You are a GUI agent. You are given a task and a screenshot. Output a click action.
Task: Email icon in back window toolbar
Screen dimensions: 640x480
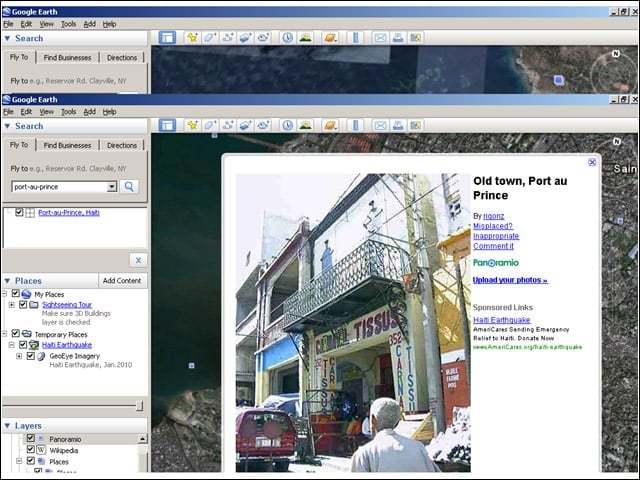[380, 38]
